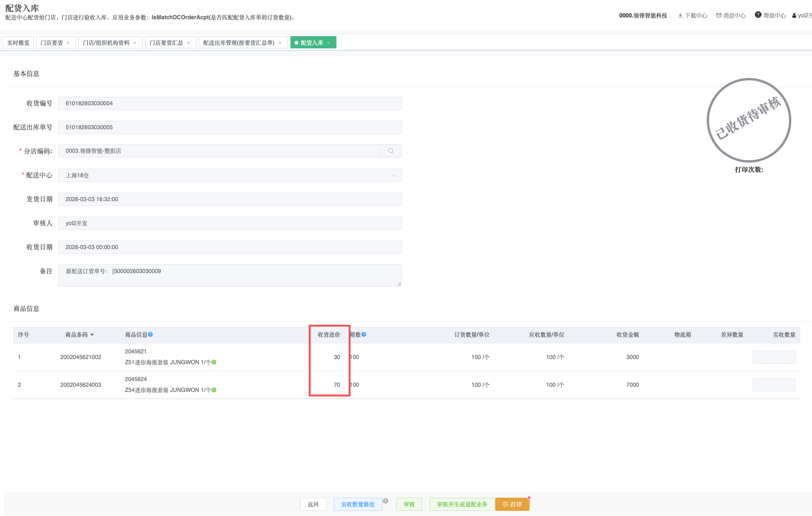
Task: Click the 收货金额 column header
Action: coord(628,335)
